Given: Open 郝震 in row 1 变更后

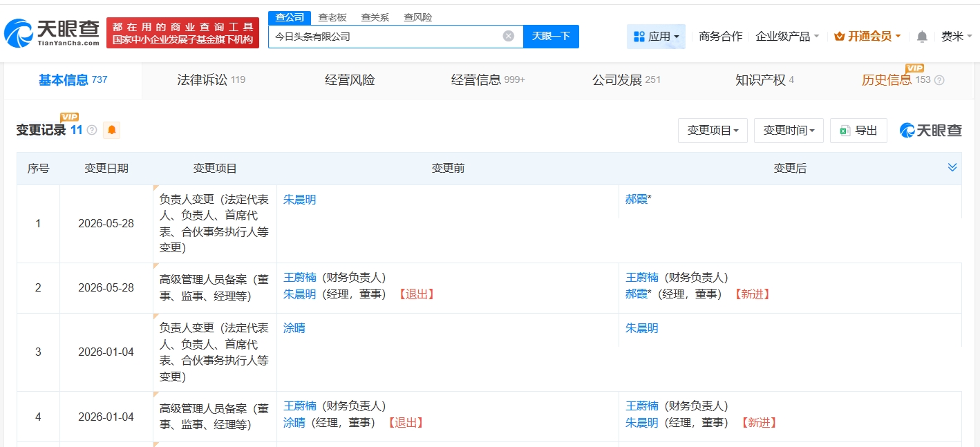Looking at the screenshot, I should pyautogui.click(x=637, y=200).
